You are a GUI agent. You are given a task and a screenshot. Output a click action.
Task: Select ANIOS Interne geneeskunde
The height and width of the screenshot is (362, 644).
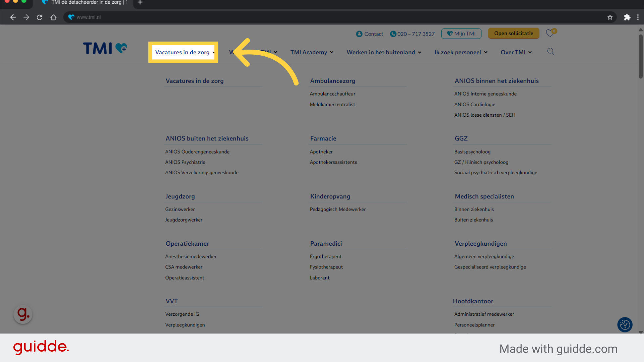pyautogui.click(x=485, y=94)
